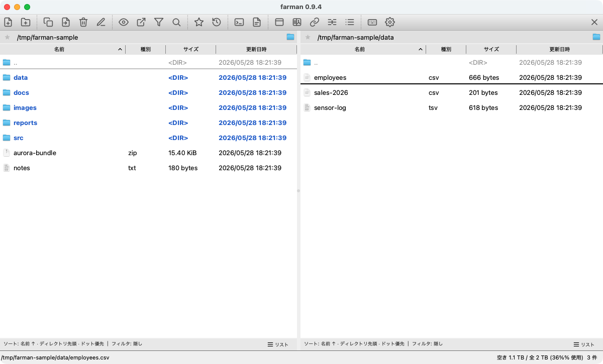Click the filter funnel toolbar icon
The image size is (603, 364).
pos(159,22)
